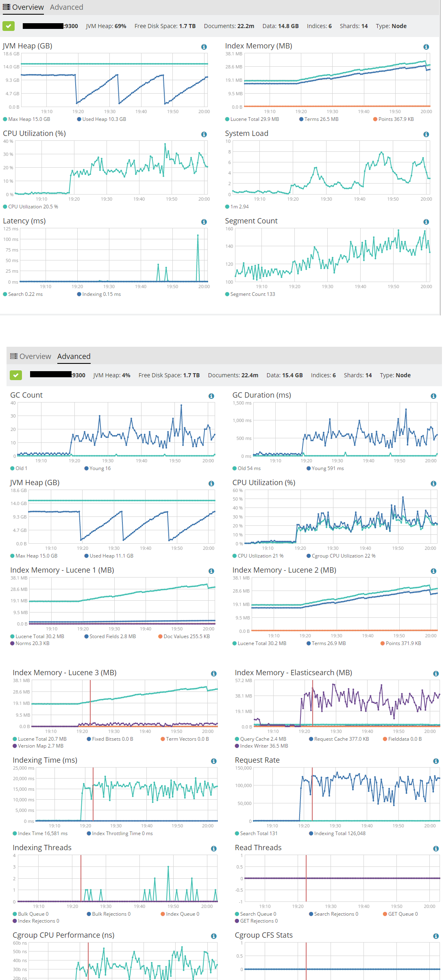This screenshot has height=980, width=444.
Task: Click the info icon beside JVM Heap (GB) in Overview
Action: (204, 47)
